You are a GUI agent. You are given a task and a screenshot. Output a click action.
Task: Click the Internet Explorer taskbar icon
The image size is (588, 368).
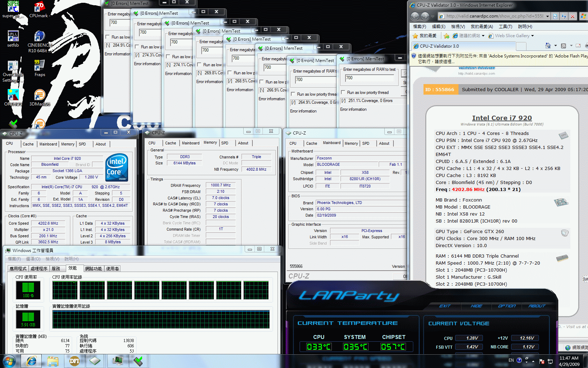31,361
